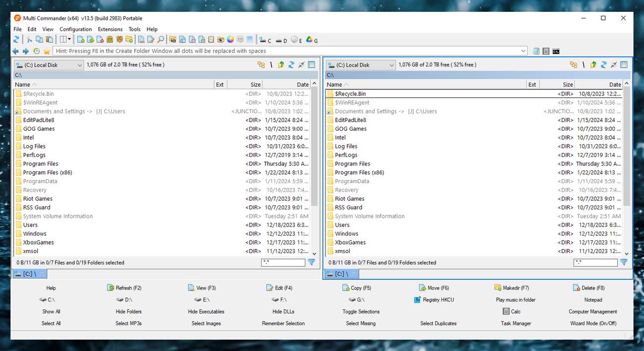644x351 pixels.
Task: Open left panel drive selector dropdown
Action: 49,65
